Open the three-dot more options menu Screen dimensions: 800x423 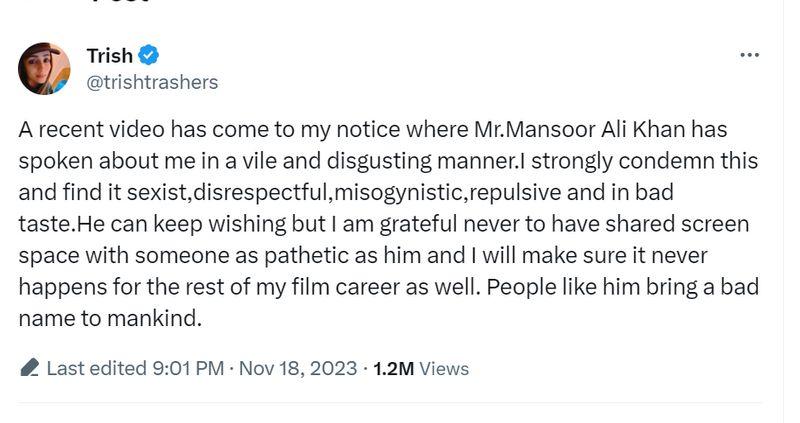tap(749, 55)
